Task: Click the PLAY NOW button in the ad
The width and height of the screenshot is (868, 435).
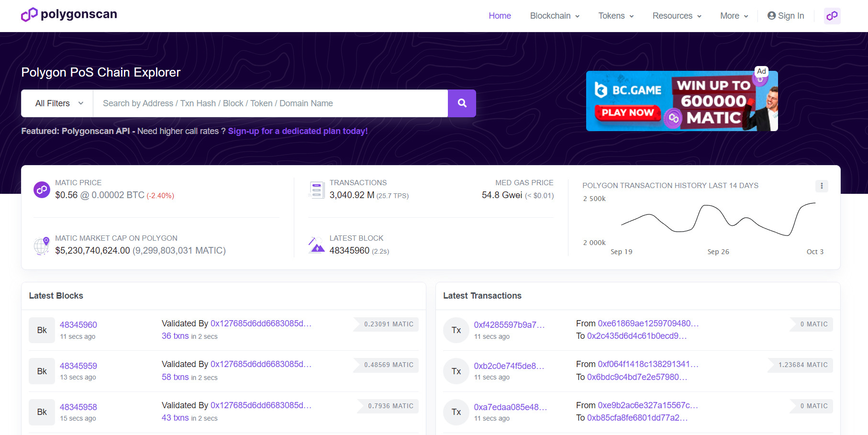Action: pyautogui.click(x=627, y=113)
